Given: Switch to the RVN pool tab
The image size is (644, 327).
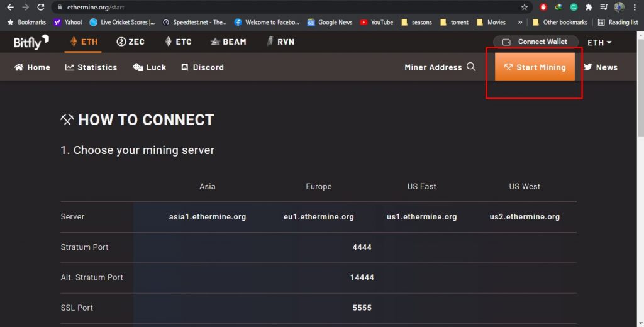Looking at the screenshot, I should [x=280, y=42].
